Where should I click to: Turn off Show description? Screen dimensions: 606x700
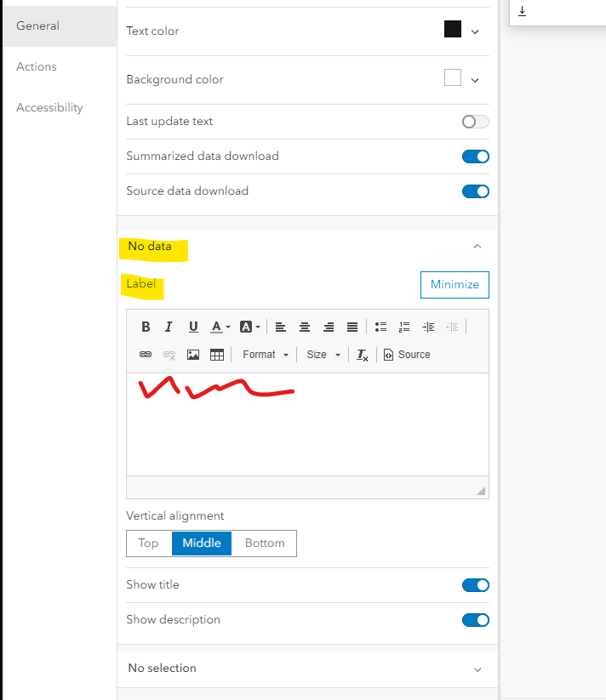pyautogui.click(x=475, y=620)
